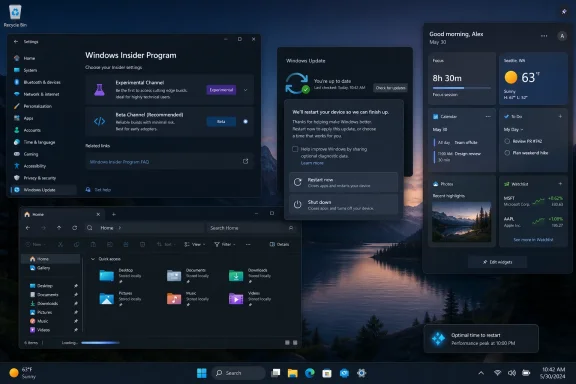
Task: Click the cut scissors icon in File Explorer
Action: (61, 244)
